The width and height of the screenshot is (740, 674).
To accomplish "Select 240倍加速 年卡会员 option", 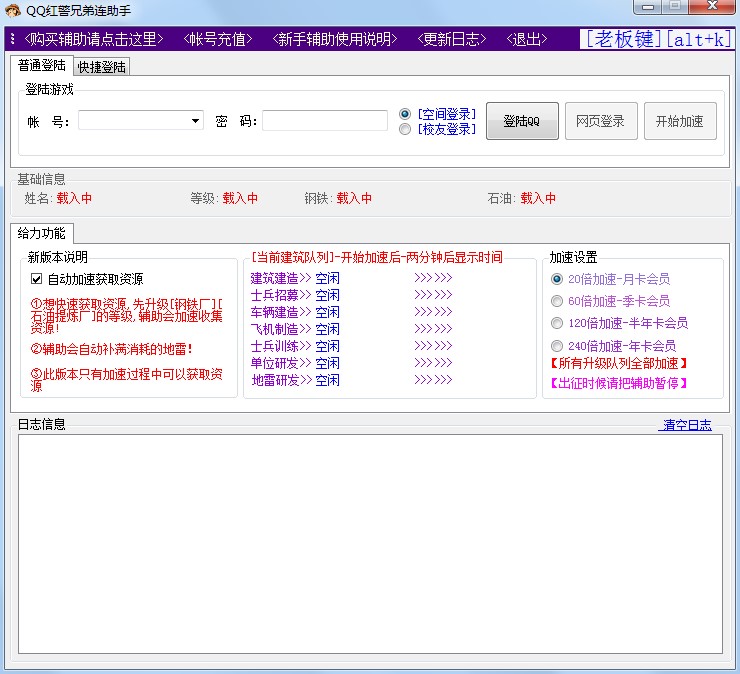I will click(557, 346).
